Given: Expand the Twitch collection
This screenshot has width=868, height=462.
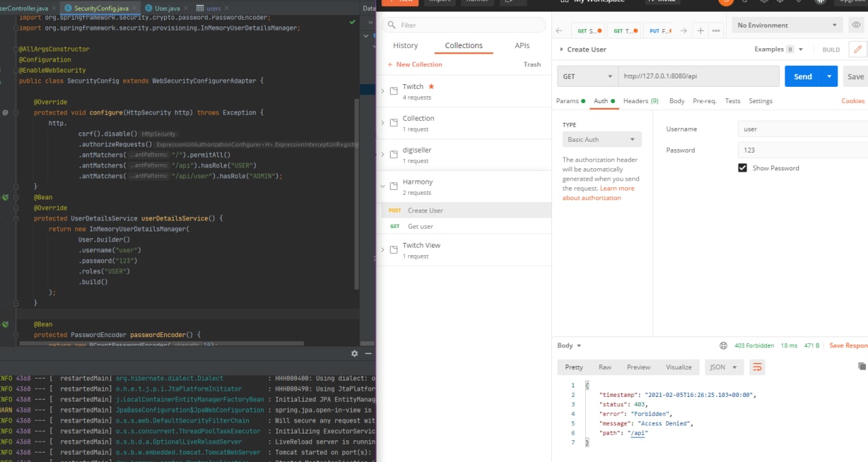Looking at the screenshot, I should pyautogui.click(x=382, y=91).
